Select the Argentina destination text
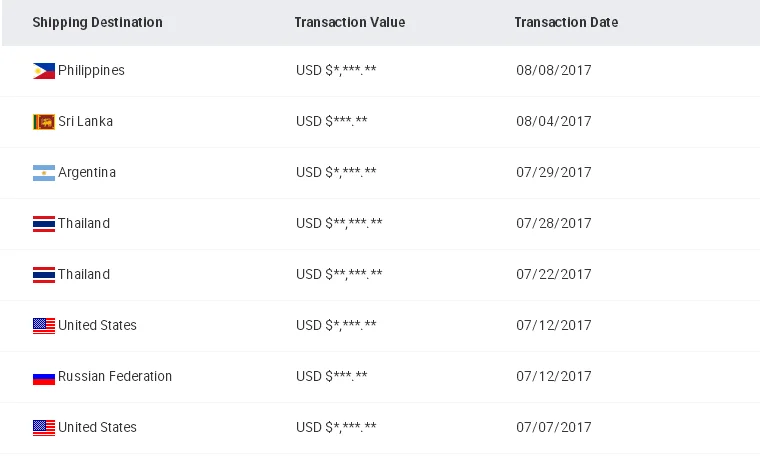Screen dimensions: 760x458 click(x=87, y=173)
